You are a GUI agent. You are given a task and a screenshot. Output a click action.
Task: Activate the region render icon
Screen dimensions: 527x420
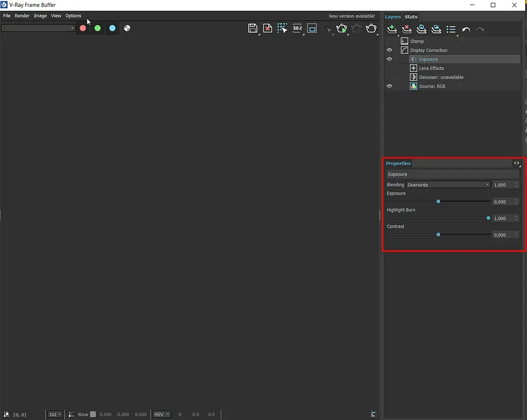(312, 28)
